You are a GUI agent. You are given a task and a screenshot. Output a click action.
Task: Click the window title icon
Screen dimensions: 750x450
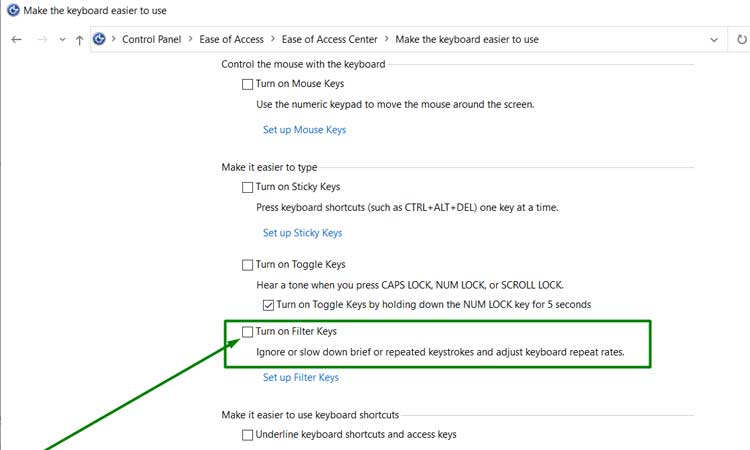pos(13,10)
